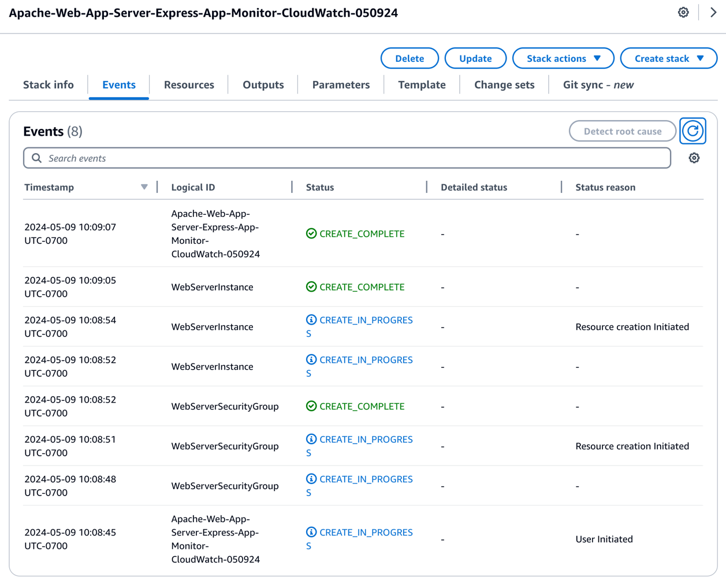Screen dimensions: 726x588
Task: Click info icon on 10:08:48 WebServerSecurityGroup row
Action: coord(311,479)
